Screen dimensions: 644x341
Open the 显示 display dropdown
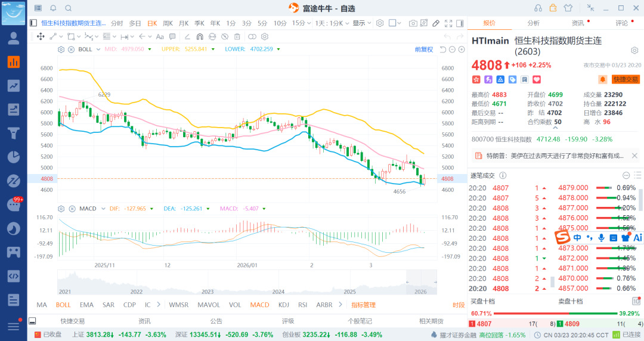362,23
